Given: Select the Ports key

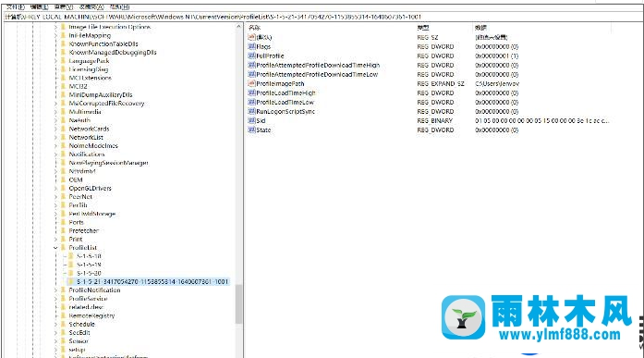Looking at the screenshot, I should [x=76, y=222].
